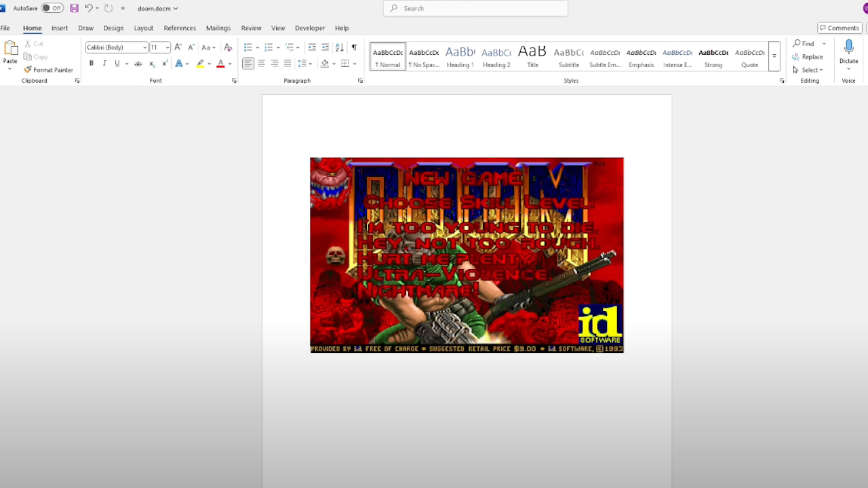868x488 pixels.
Task: Toggle Align Left paragraph button
Action: 248,64
